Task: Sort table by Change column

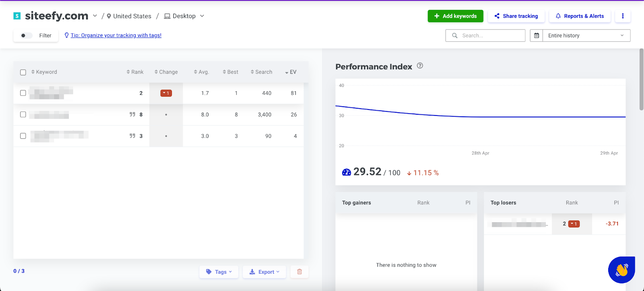Action: (166, 72)
